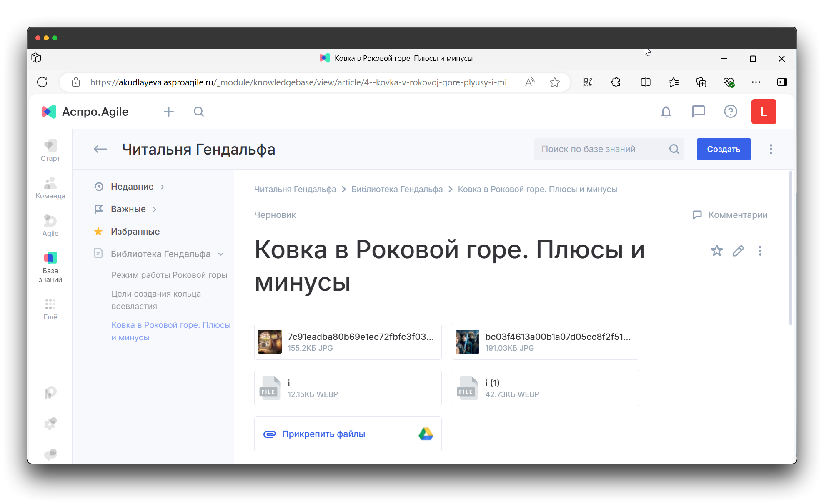Click the global search magnifier icon

click(x=199, y=112)
